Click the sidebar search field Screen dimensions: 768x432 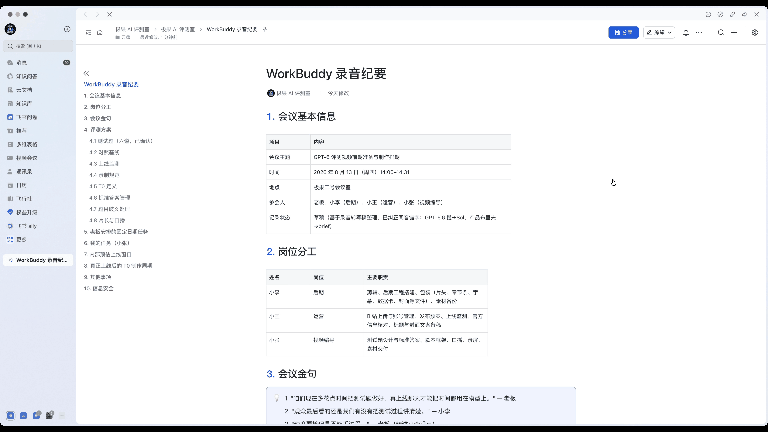[38, 46]
